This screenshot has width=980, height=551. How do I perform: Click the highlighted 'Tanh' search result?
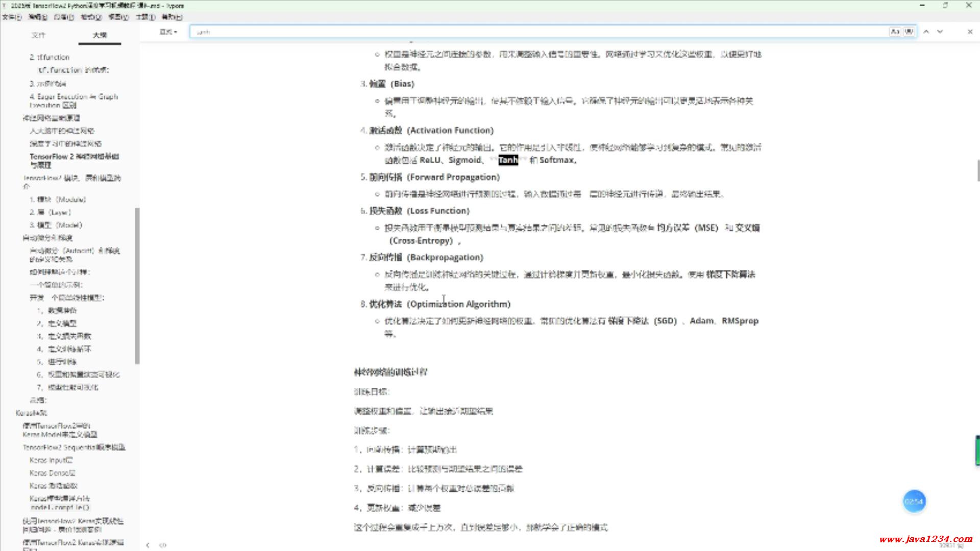point(508,160)
